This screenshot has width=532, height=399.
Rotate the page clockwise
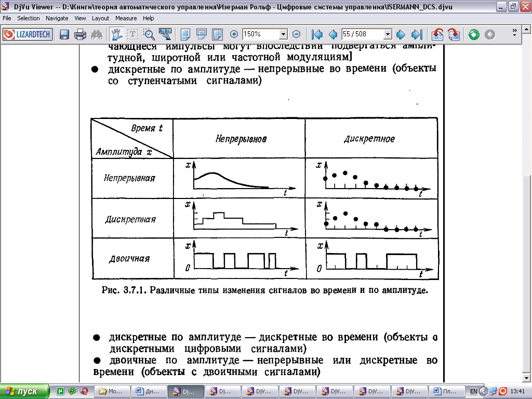[454, 34]
